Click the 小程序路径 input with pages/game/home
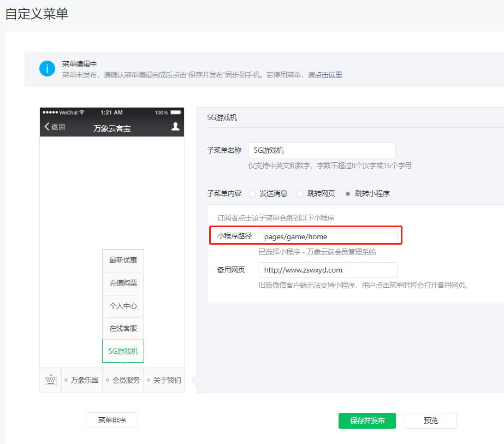Viewport: 504px width, 444px height. click(x=328, y=236)
